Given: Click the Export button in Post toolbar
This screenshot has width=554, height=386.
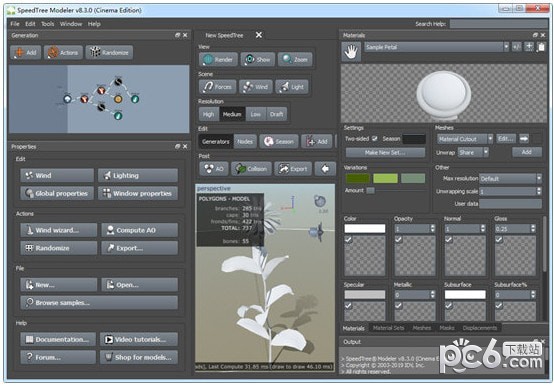Looking at the screenshot, I should [x=293, y=169].
